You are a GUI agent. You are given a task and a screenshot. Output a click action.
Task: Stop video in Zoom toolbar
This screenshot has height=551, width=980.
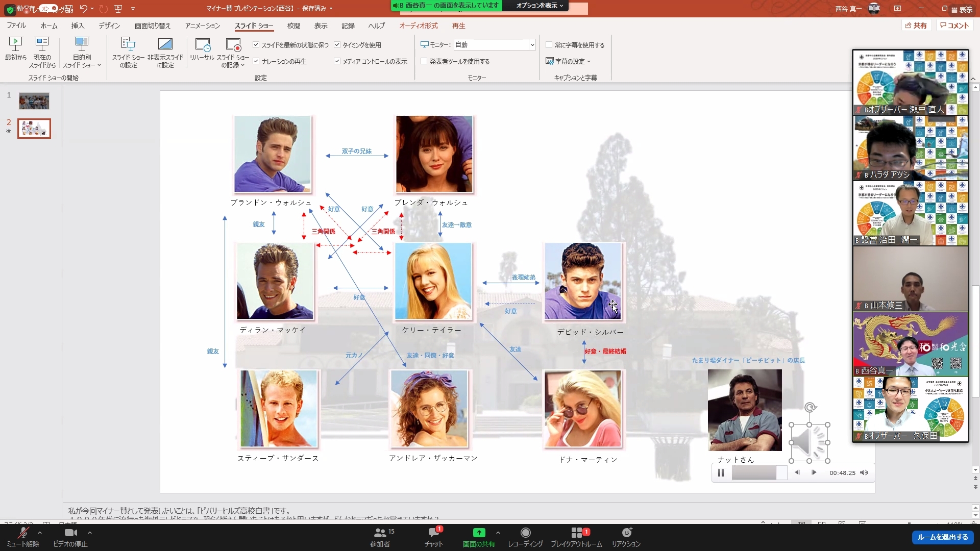tap(70, 537)
